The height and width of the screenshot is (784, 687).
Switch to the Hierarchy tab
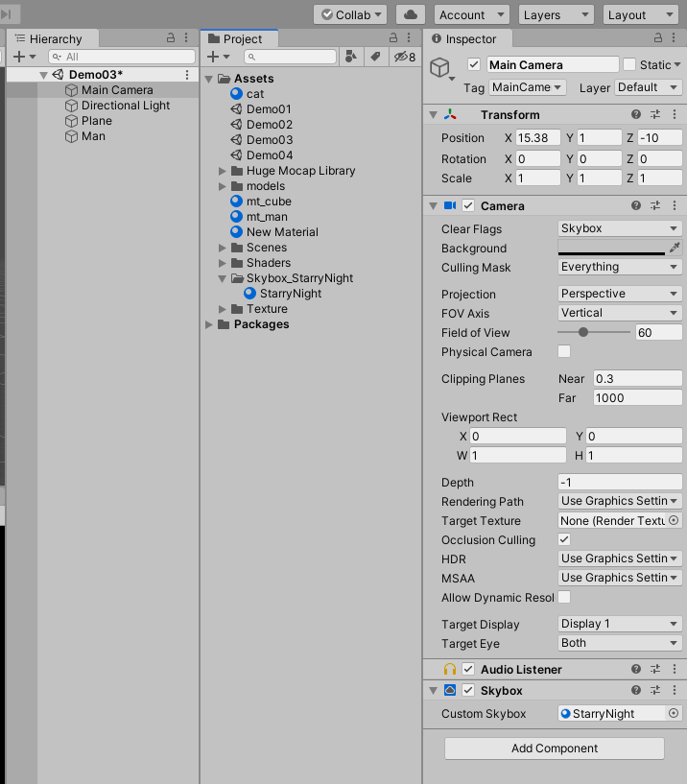[x=53, y=38]
